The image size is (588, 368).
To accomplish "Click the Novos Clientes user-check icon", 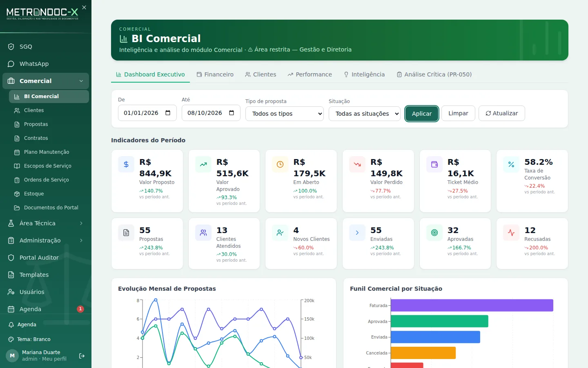I will coord(280,233).
